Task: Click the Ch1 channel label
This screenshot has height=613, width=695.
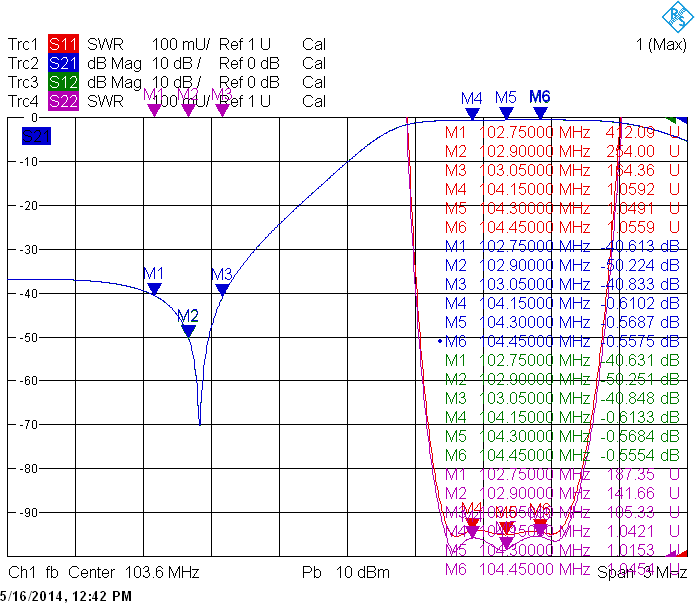Action: [22, 573]
